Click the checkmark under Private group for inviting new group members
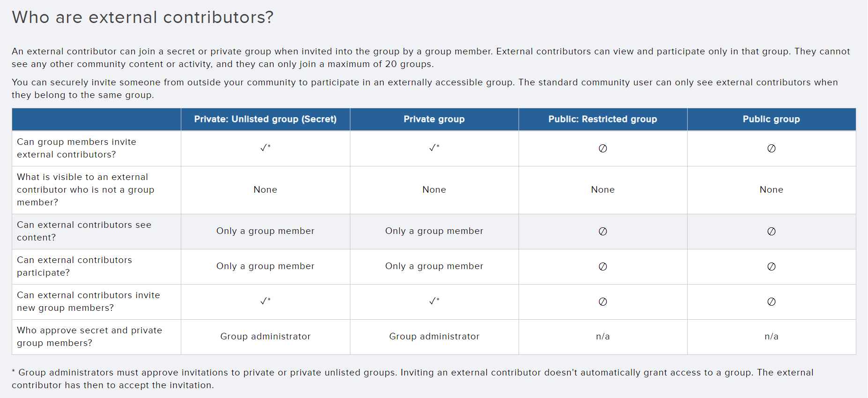868x398 pixels. click(x=434, y=301)
